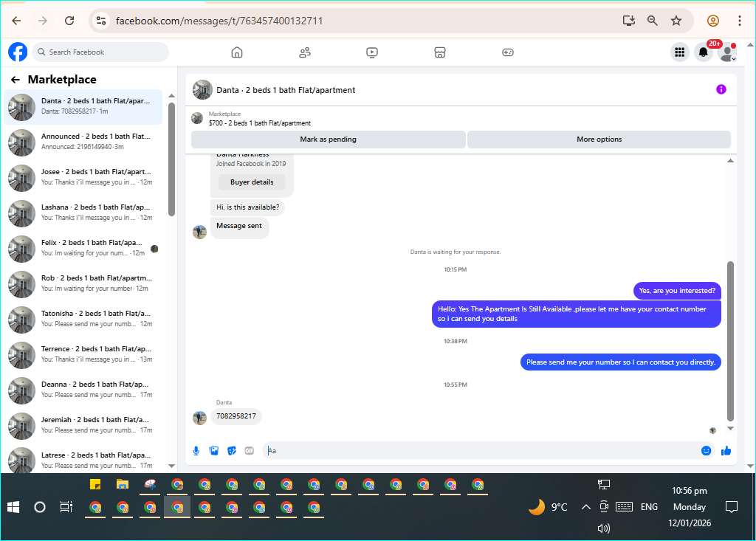Open the notifications bell
The width and height of the screenshot is (756, 541).
(x=704, y=52)
